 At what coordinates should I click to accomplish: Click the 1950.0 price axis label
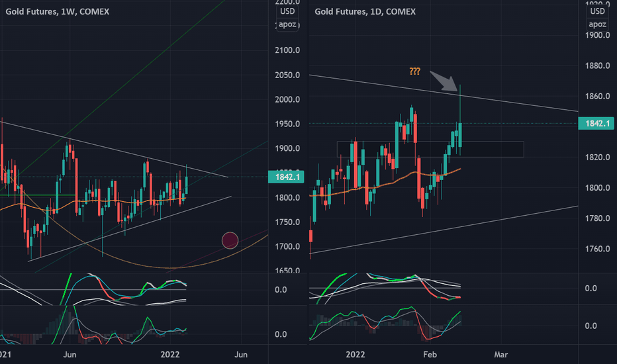[287, 124]
